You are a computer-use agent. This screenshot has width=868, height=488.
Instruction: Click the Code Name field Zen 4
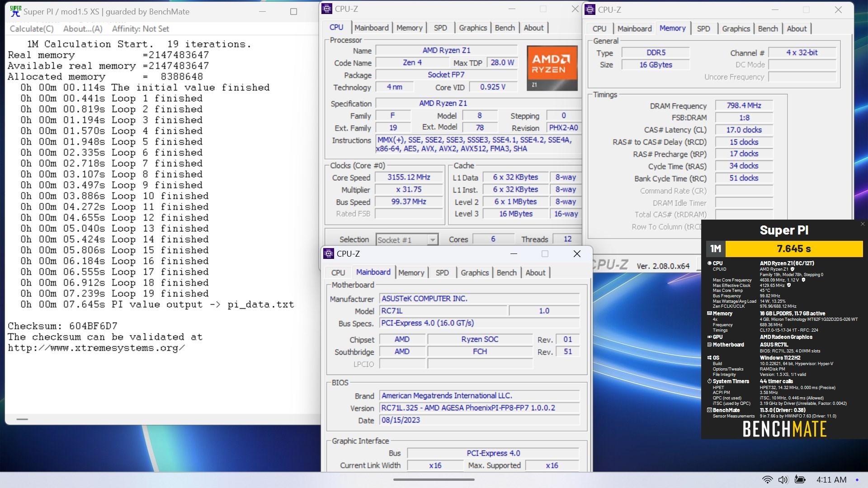412,62
